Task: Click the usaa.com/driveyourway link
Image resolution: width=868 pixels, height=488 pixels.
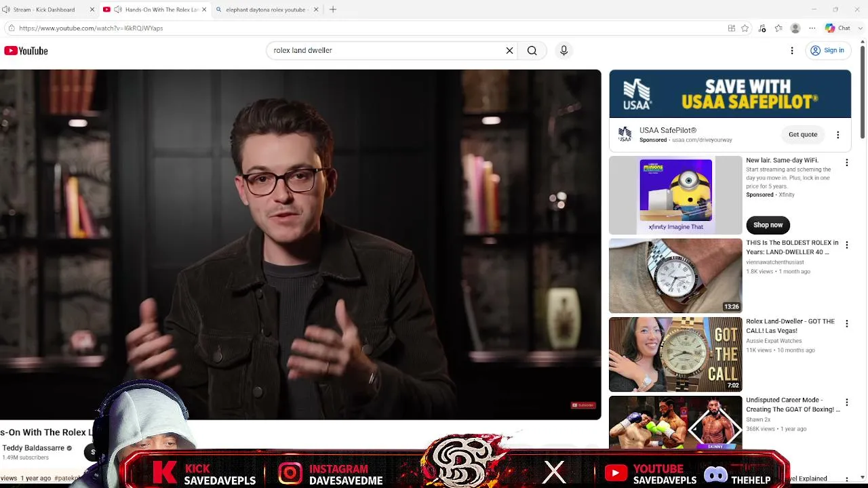Action: [702, 140]
